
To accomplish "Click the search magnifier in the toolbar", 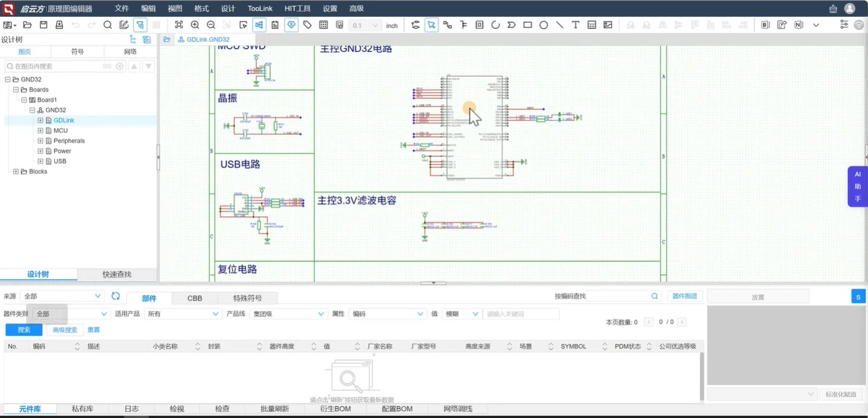I will pyautogui.click(x=108, y=25).
